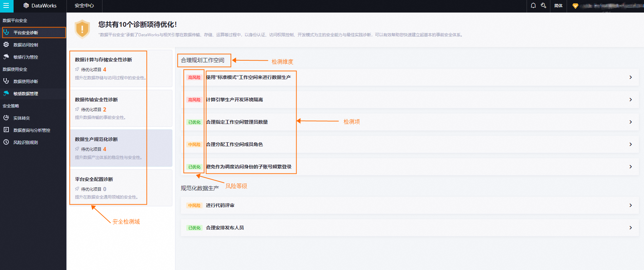
Task: Click 中风险 tag on 进行代码评审
Action: 194,205
